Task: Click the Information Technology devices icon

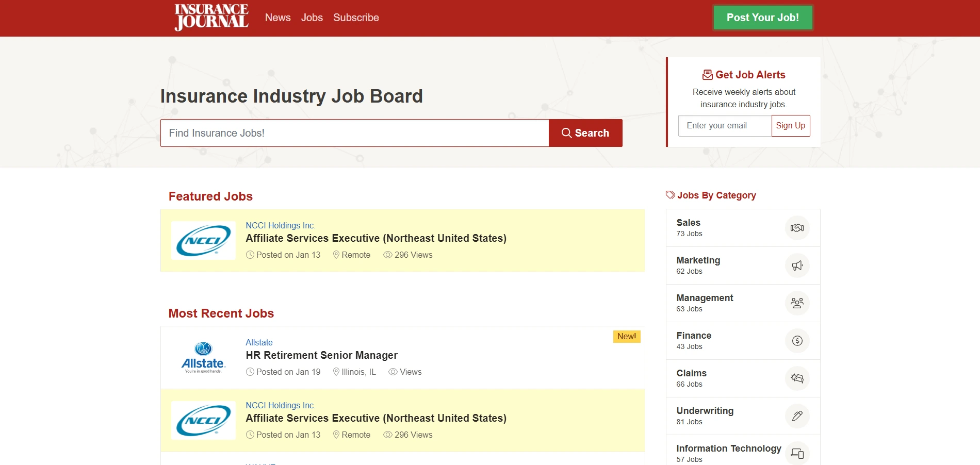Action: click(797, 454)
